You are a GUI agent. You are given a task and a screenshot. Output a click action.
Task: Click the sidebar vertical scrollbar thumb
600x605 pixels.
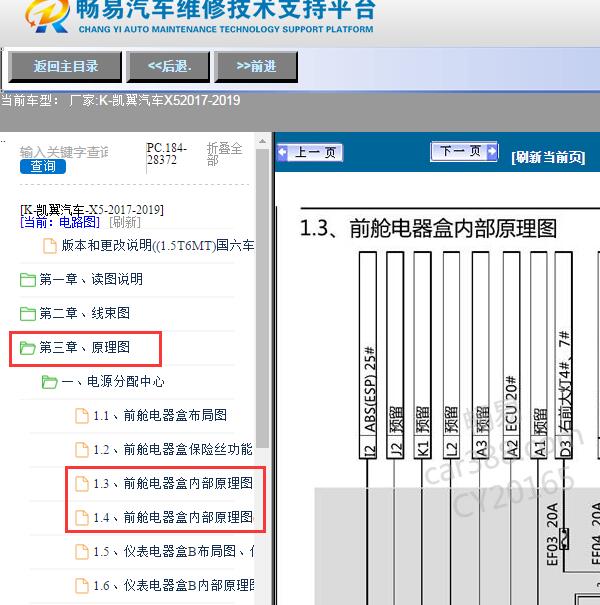click(x=262, y=299)
